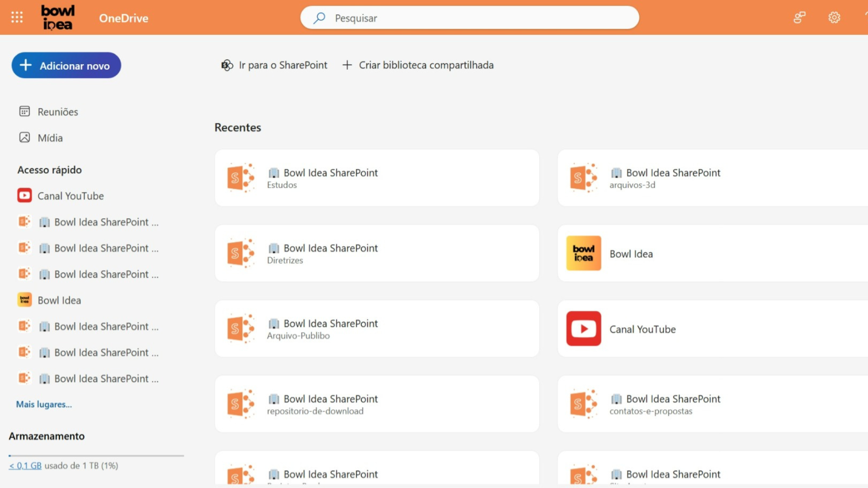Open the Diretrizes SharePoint card
The image size is (868, 488).
[x=377, y=253]
